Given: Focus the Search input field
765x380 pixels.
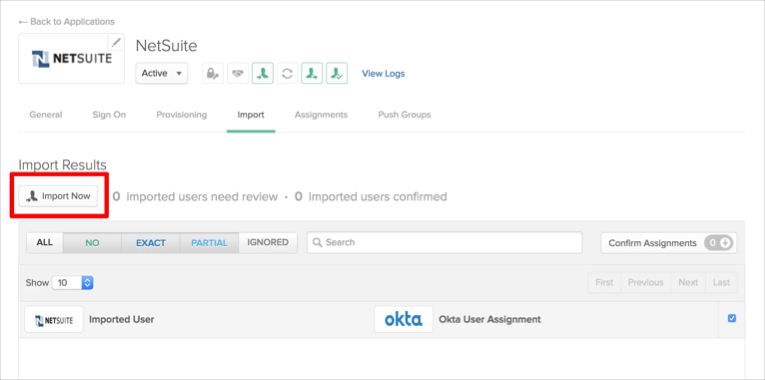Looking at the screenshot, I should 444,242.
